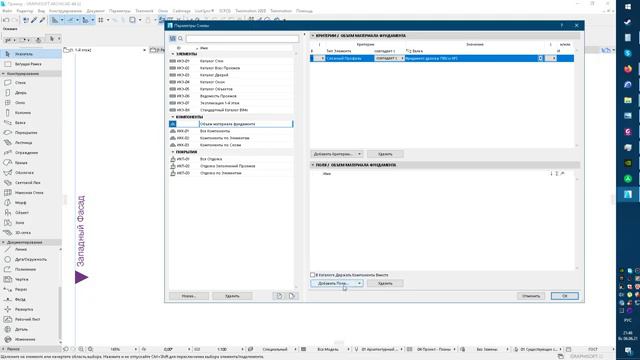Open the Файл menu

tap(7, 11)
